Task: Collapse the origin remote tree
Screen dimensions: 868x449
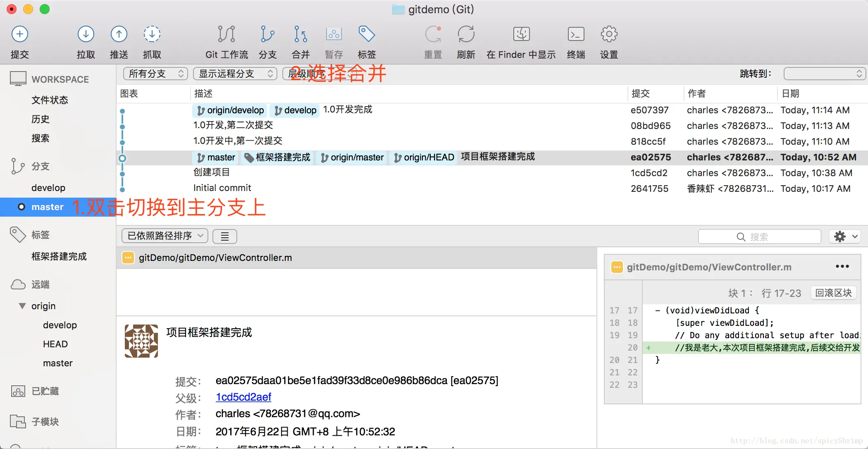Action: (22, 306)
